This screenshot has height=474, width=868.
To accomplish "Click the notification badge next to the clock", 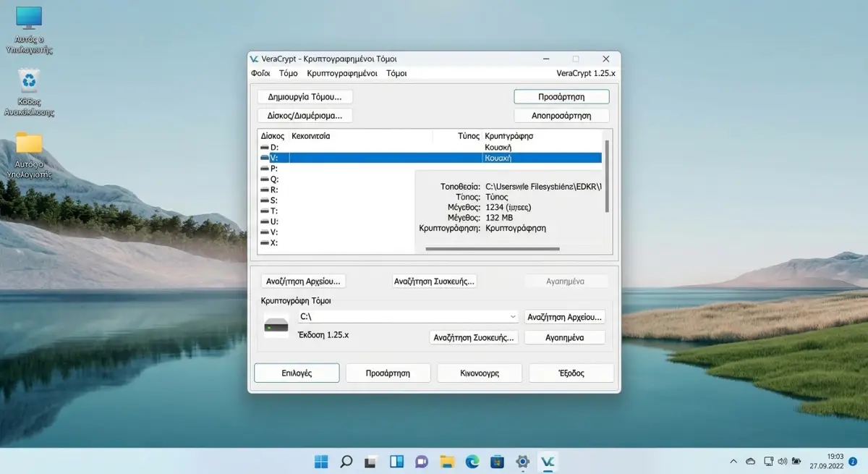I will pos(851,461).
